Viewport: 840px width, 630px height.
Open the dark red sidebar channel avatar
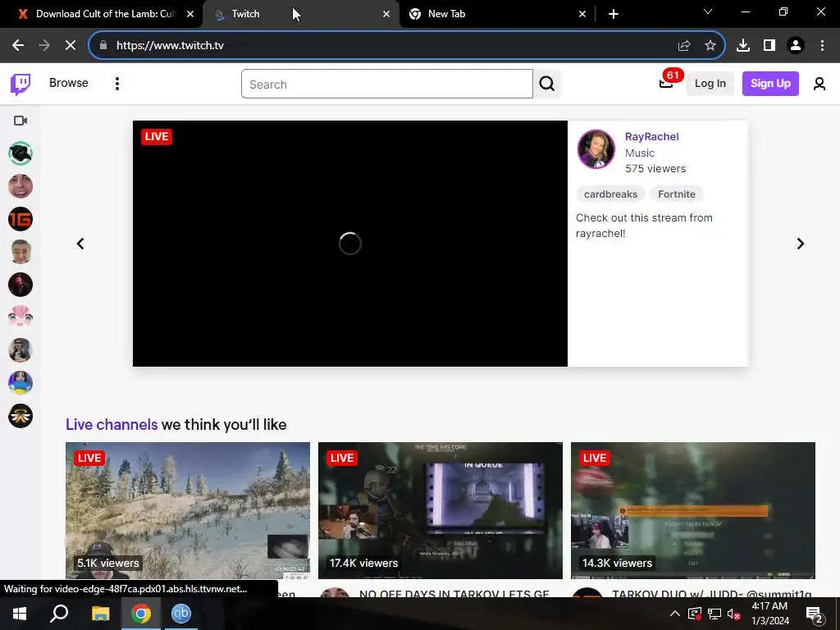(x=21, y=285)
